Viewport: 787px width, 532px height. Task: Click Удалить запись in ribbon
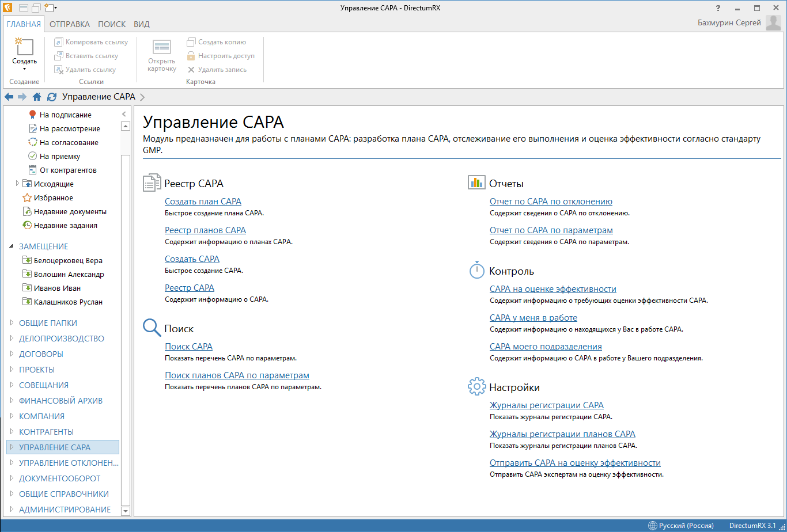(217, 70)
